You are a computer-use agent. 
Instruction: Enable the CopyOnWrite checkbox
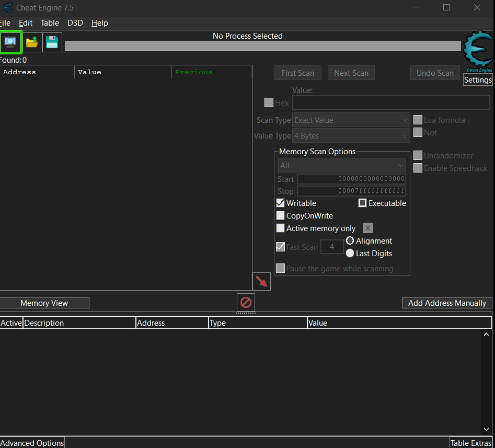280,215
